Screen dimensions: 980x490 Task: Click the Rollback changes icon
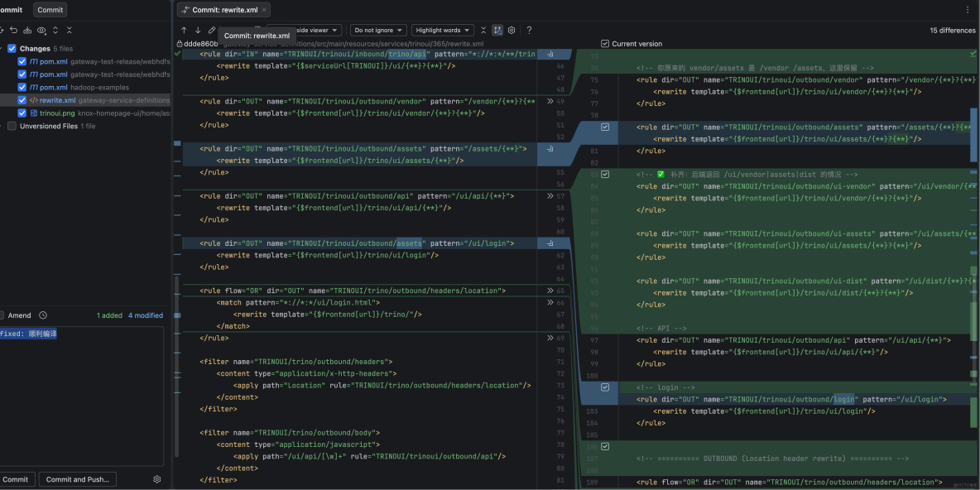point(13,30)
